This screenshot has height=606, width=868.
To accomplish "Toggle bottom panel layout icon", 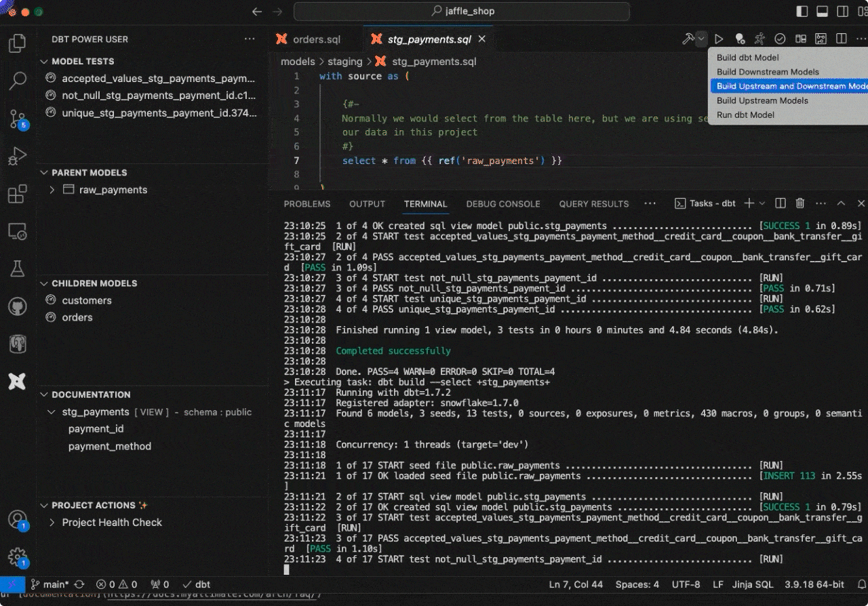I will (822, 12).
